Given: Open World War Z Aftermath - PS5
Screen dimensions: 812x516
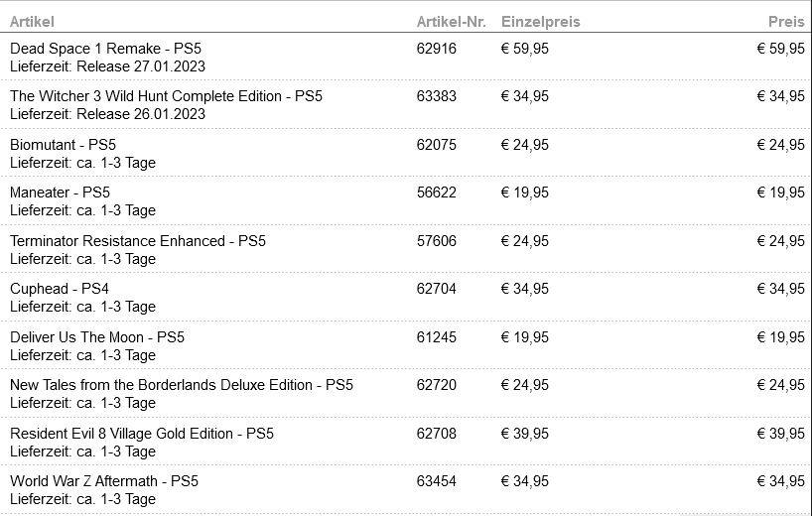Looking at the screenshot, I should (104, 481).
